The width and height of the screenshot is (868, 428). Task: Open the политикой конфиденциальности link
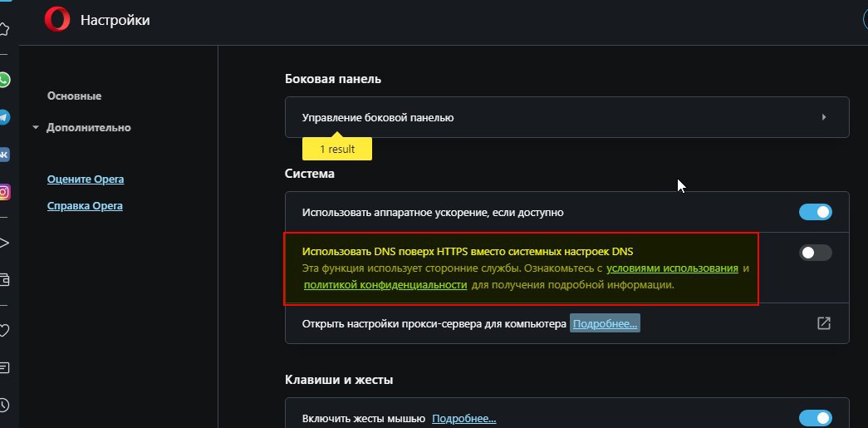pos(385,285)
